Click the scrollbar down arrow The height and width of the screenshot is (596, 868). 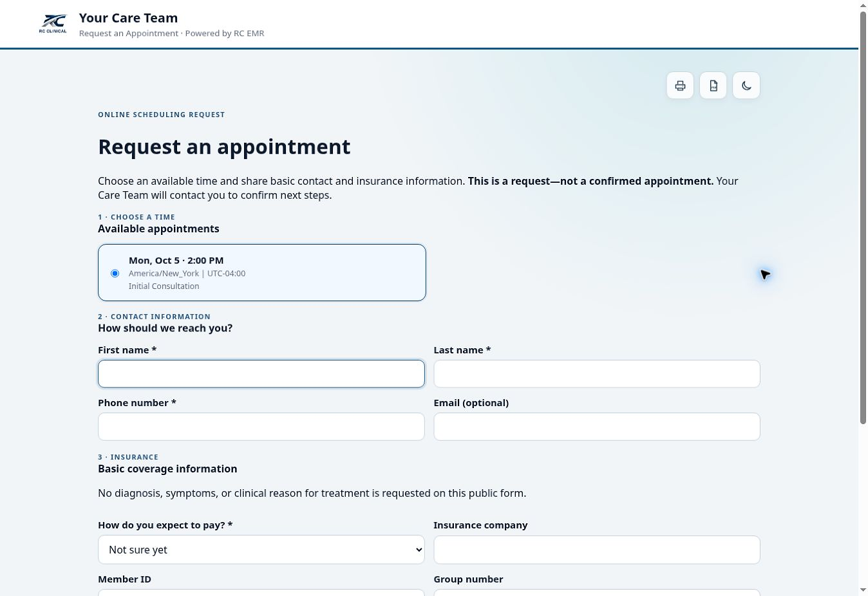pyautogui.click(x=863, y=590)
